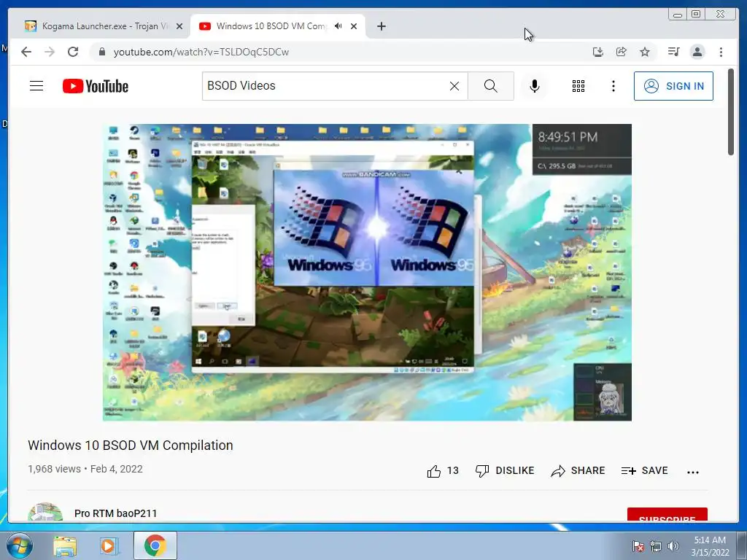Click the SHARE button
747x560 pixels.
coord(578,471)
